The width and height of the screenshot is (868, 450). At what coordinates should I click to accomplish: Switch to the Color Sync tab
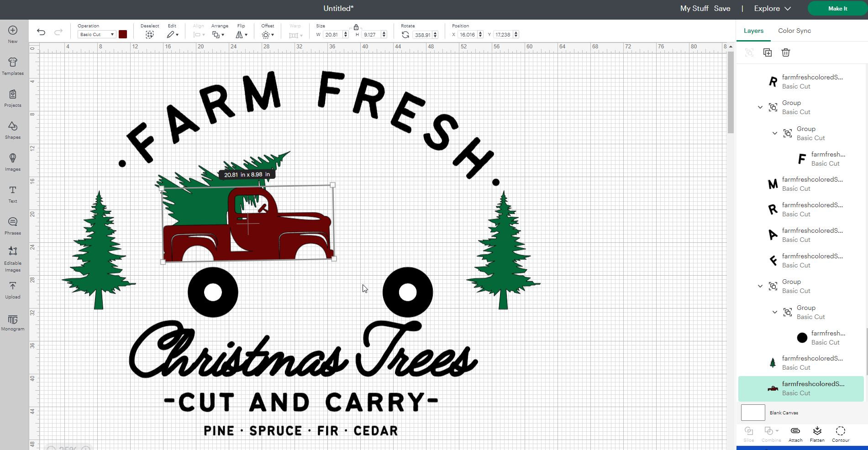(x=794, y=31)
